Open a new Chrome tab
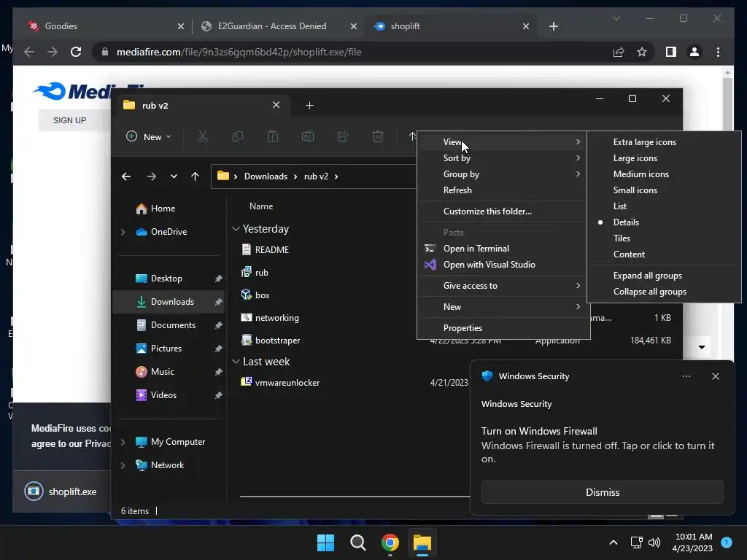The height and width of the screenshot is (560, 747). coord(553,26)
